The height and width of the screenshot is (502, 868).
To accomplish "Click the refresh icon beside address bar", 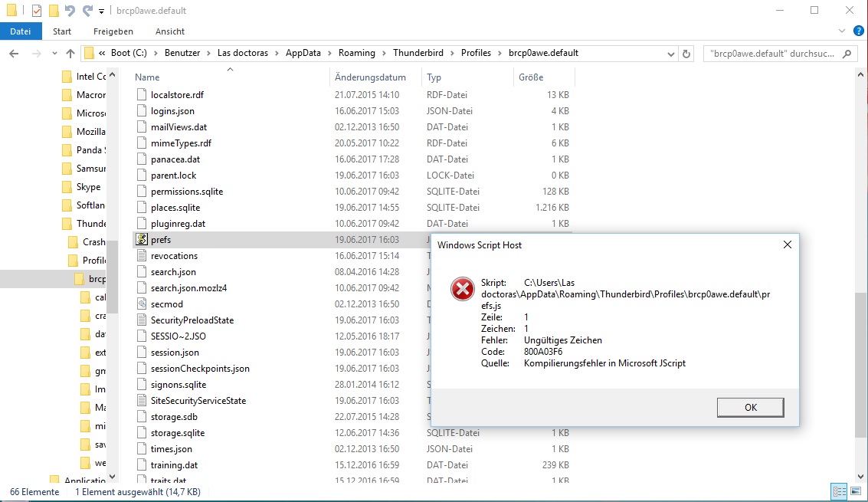I will [686, 54].
